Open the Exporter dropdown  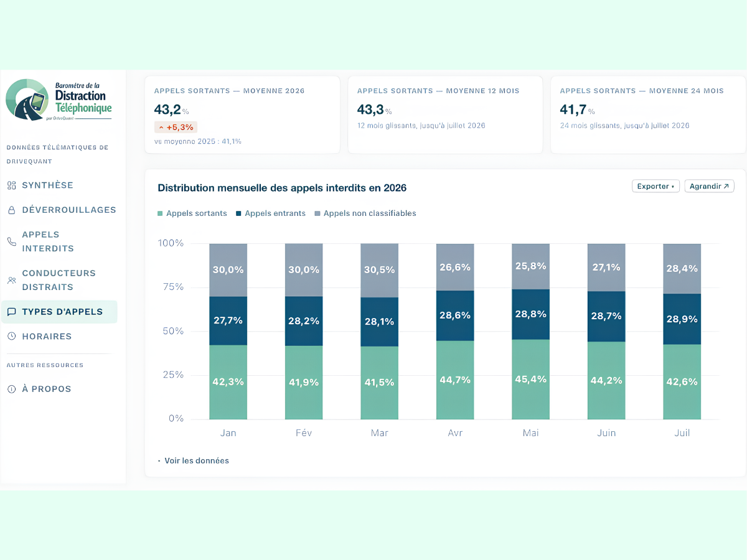tap(655, 186)
